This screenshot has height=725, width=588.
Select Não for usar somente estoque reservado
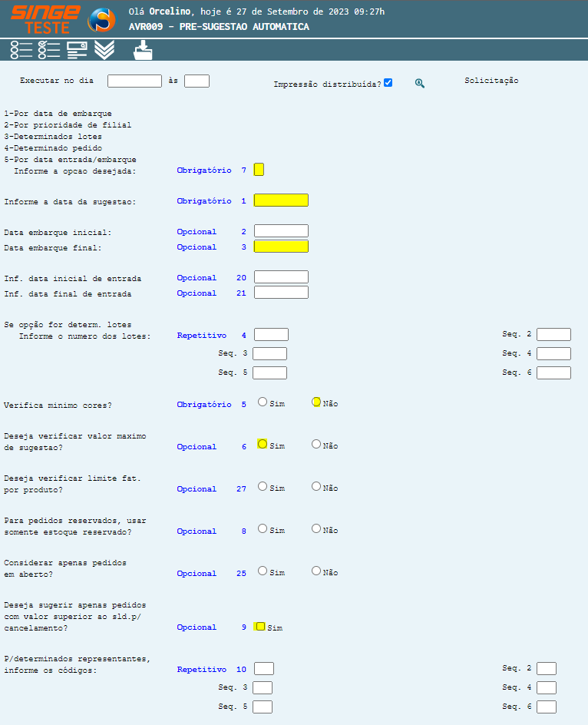tap(316, 528)
